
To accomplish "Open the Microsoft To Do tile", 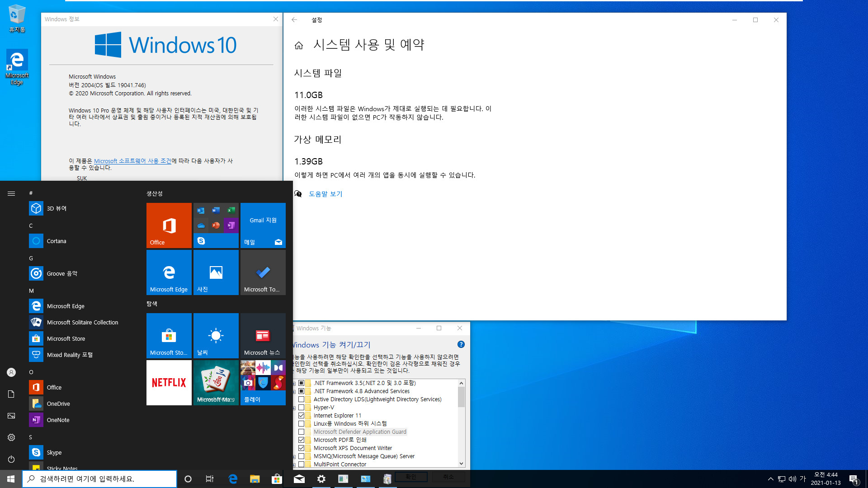I will (x=263, y=272).
